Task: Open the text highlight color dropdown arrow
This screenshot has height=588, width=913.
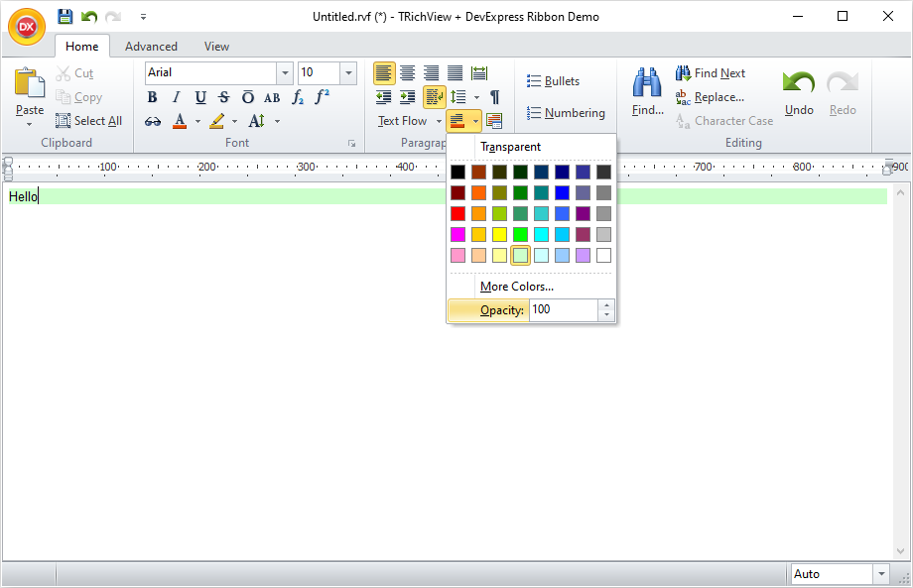Action: point(234,121)
